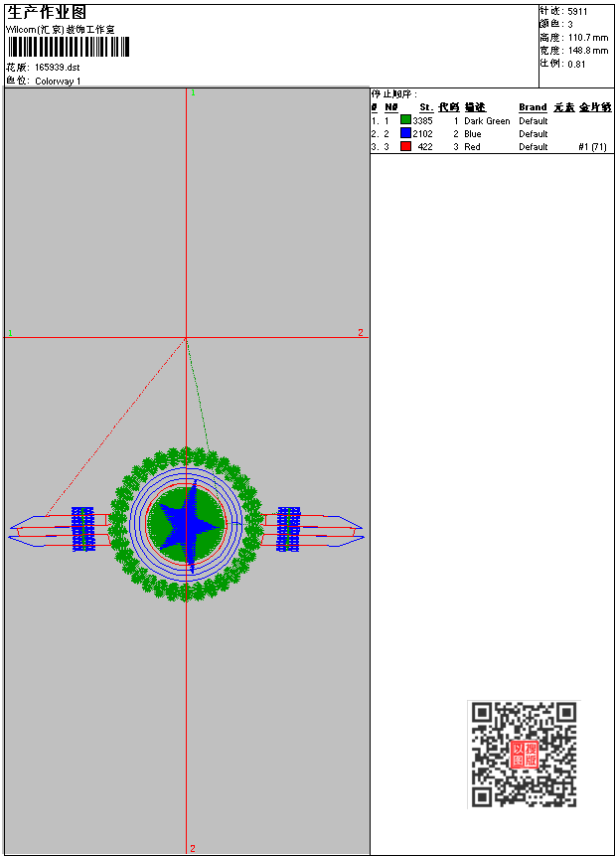Screen dimensions: 616x856
Task: Click the total stitch count '5911'
Action: pyautogui.click(x=577, y=12)
